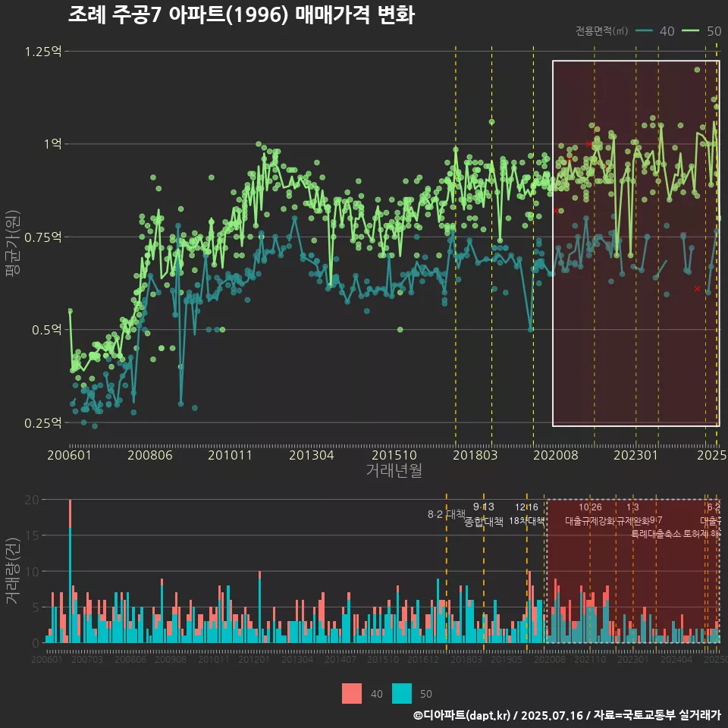Image resolution: width=728 pixels, height=728 pixels.
Task: Click the '200908' label on the volume chart axis
Action: (171, 659)
